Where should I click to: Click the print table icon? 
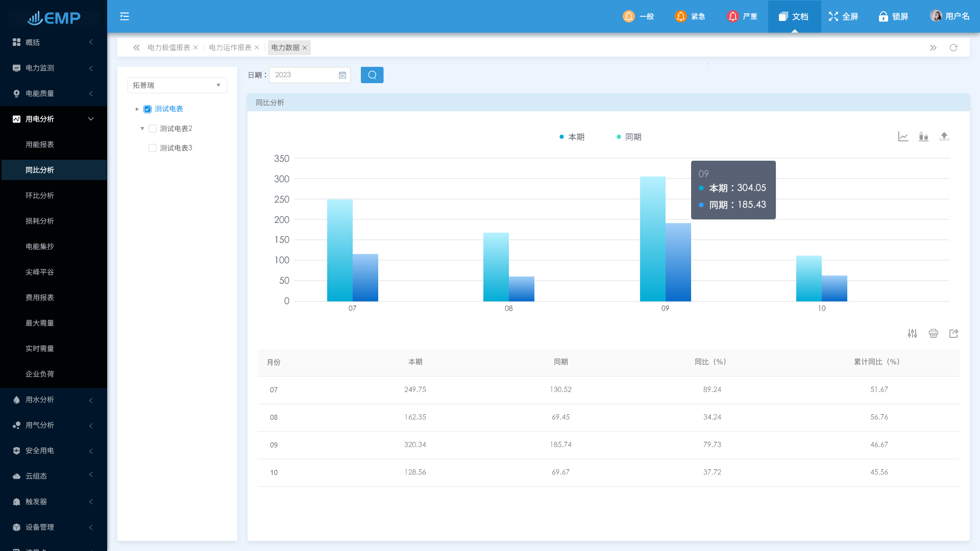click(x=933, y=333)
